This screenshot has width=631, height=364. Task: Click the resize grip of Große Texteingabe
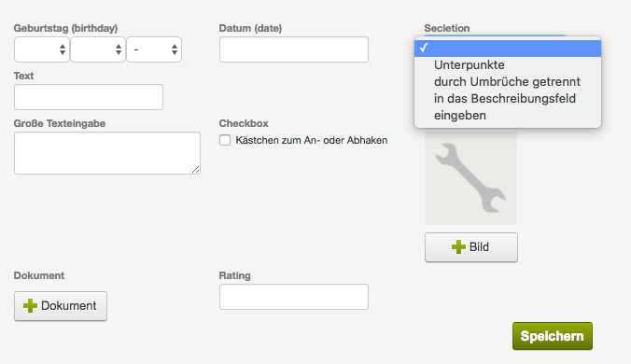[196, 170]
